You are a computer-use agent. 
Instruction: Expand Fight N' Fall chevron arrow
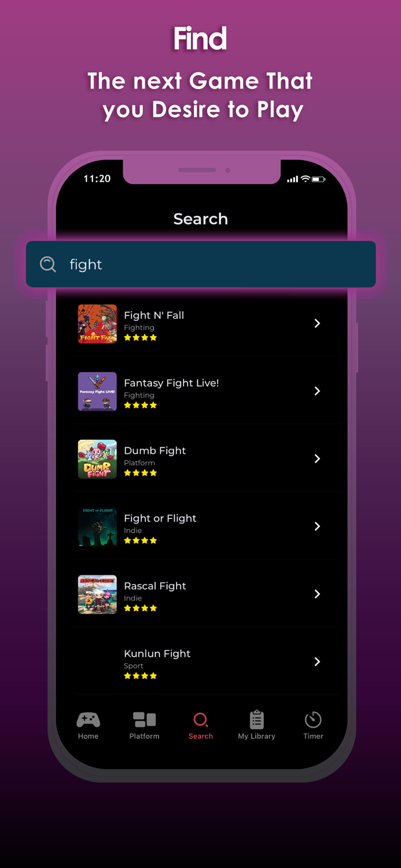click(317, 323)
